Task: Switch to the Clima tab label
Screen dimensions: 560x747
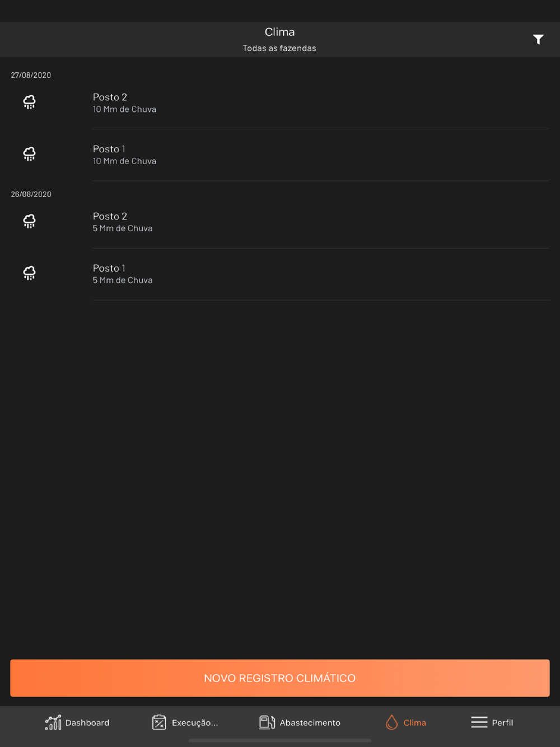Action: click(x=414, y=723)
